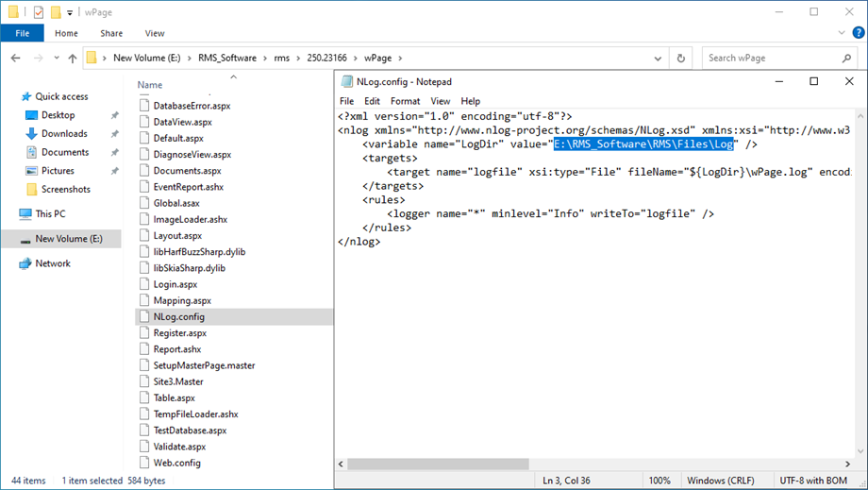The width and height of the screenshot is (868, 490).
Task: Open Documents in navigation pane
Action: pos(65,152)
